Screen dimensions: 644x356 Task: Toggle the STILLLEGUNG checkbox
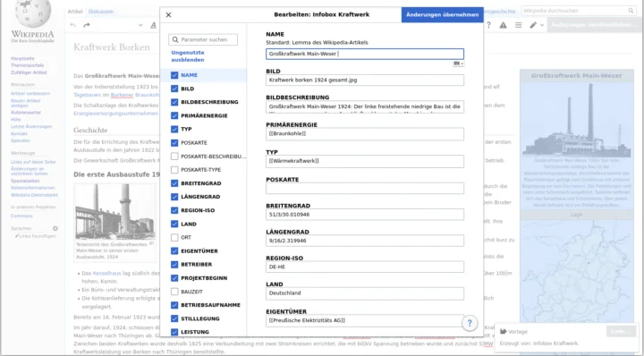[174, 318]
